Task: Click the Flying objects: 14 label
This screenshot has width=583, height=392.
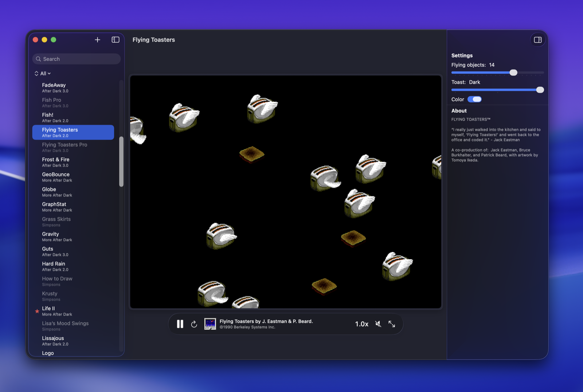Action: click(x=473, y=65)
